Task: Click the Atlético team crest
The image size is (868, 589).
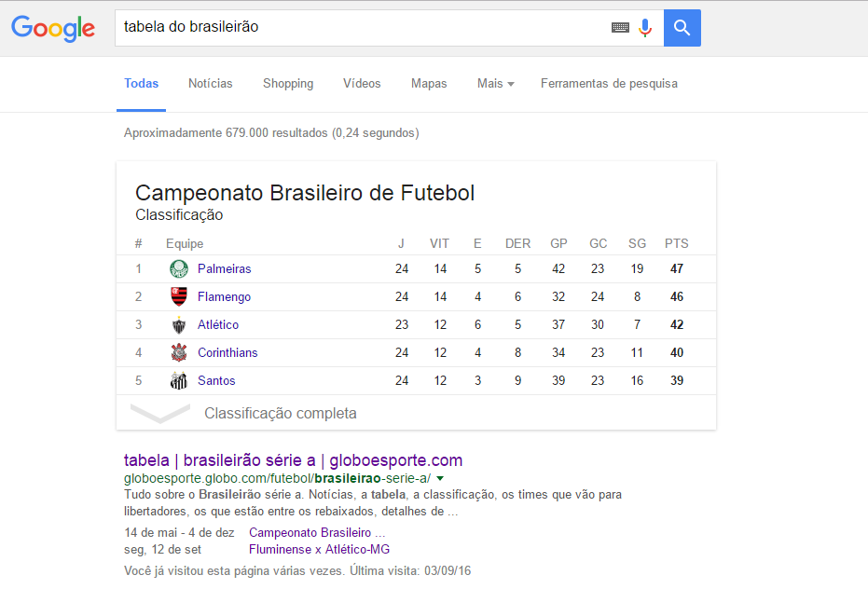Action: [x=179, y=325]
